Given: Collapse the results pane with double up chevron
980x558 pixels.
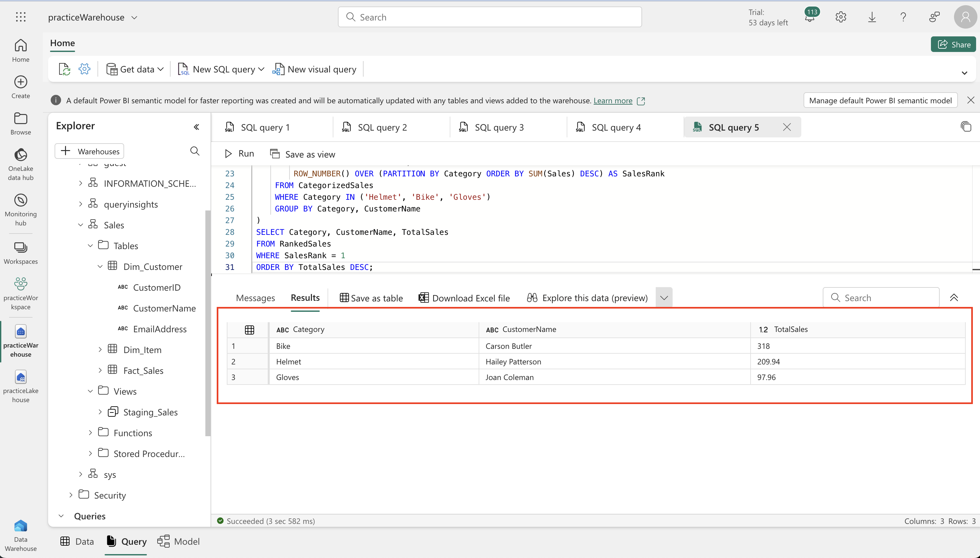Looking at the screenshot, I should tap(954, 298).
